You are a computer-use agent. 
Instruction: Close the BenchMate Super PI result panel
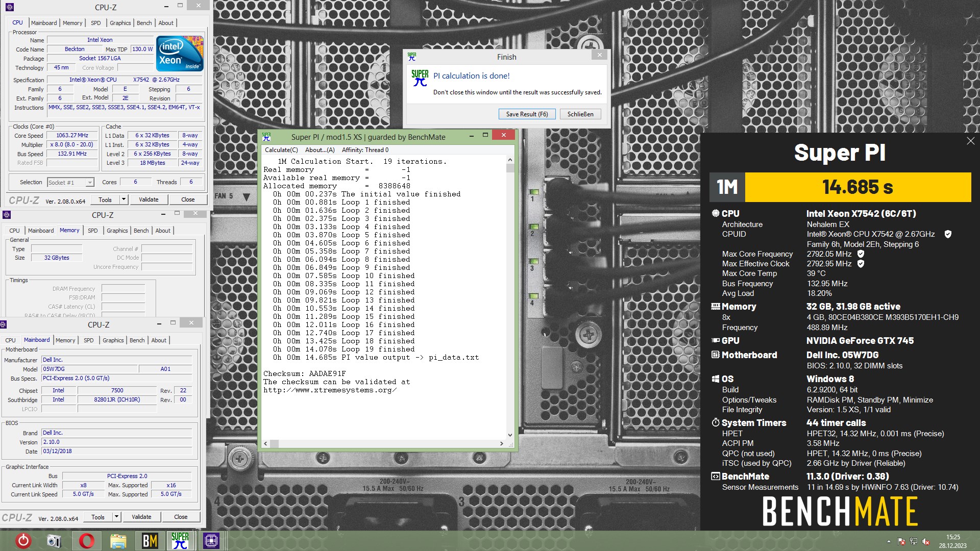click(x=970, y=141)
